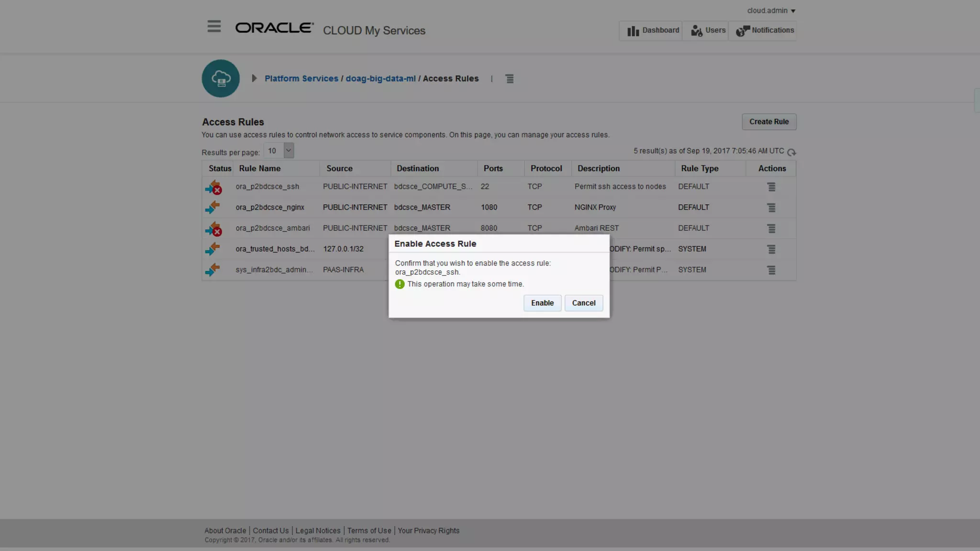
Task: Click the cloud service icon
Action: (x=221, y=78)
